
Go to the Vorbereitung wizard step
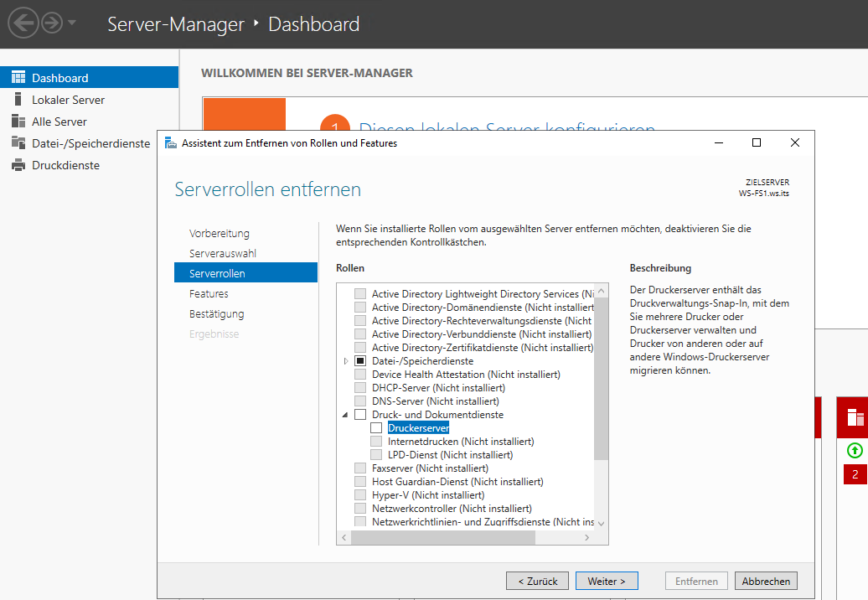(220, 233)
